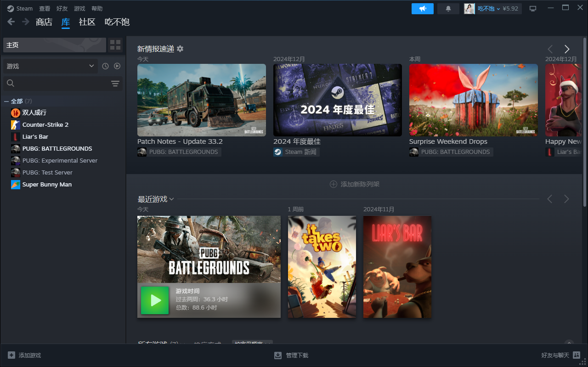The height and width of the screenshot is (367, 588).
Task: Click PUBG: BATTLEGROUNDS tag under Patch Notes
Action: pyautogui.click(x=179, y=152)
